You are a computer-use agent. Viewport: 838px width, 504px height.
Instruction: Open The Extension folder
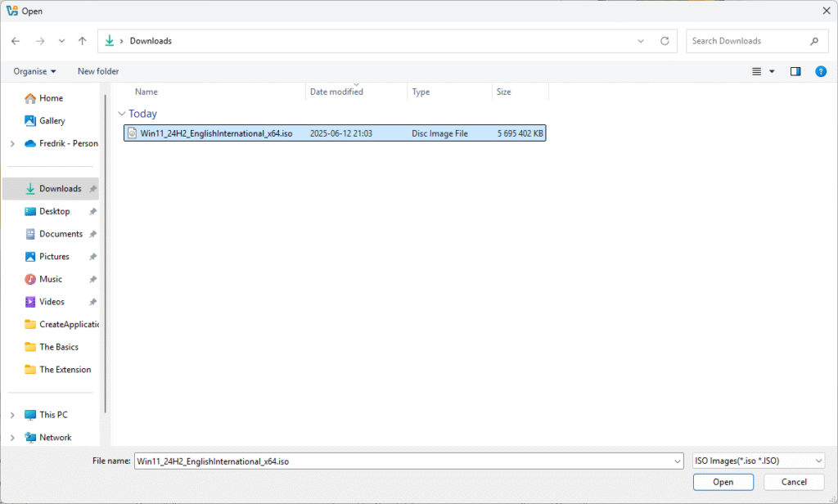pyautogui.click(x=58, y=370)
